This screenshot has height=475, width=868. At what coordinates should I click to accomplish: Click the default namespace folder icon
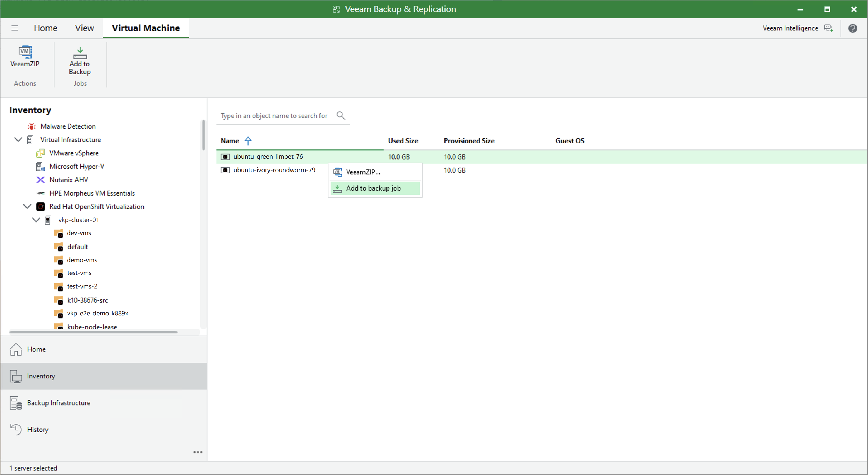59,247
